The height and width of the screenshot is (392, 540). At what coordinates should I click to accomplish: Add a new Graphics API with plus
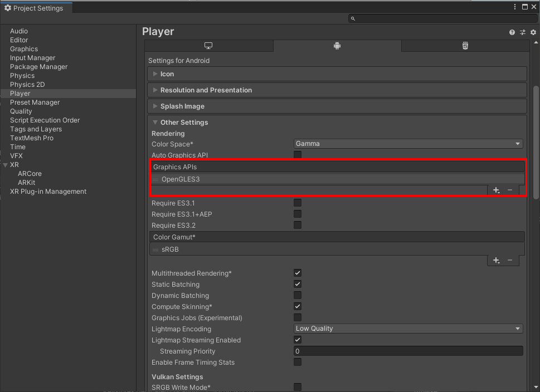(x=496, y=190)
